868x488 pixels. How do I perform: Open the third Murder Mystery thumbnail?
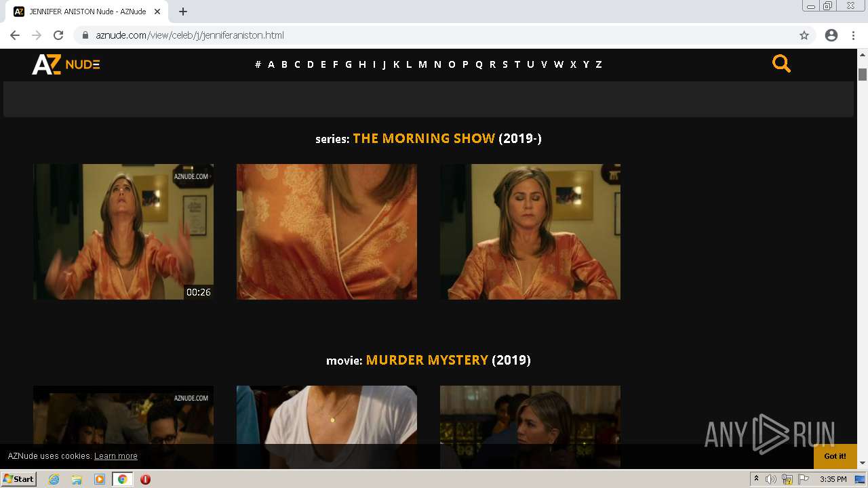[530, 427]
